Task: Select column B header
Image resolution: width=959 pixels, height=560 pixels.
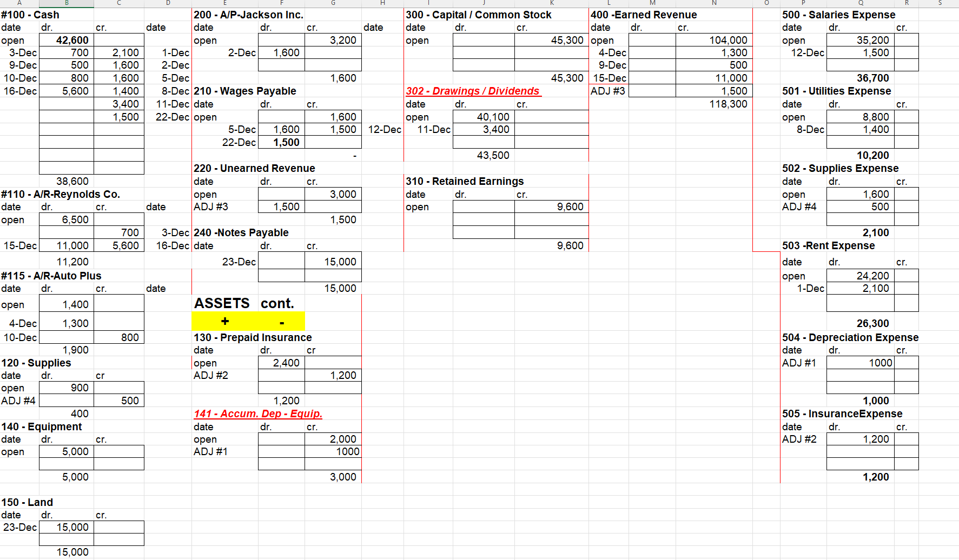Action: [x=67, y=3]
